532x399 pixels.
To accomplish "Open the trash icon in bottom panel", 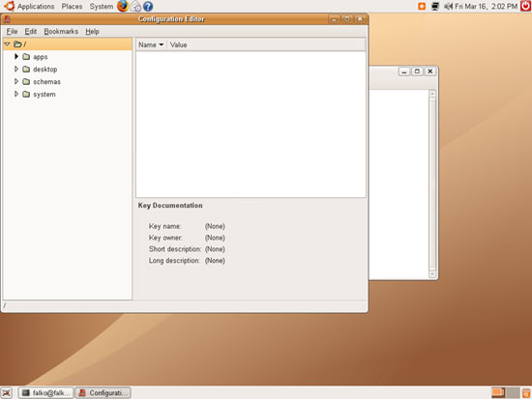I will pos(526,393).
